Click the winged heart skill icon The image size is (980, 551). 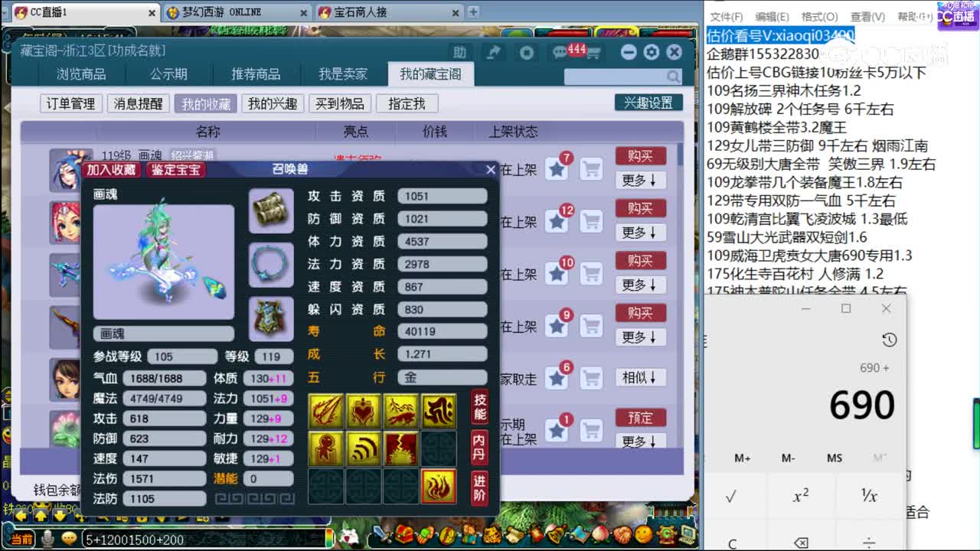tap(364, 411)
